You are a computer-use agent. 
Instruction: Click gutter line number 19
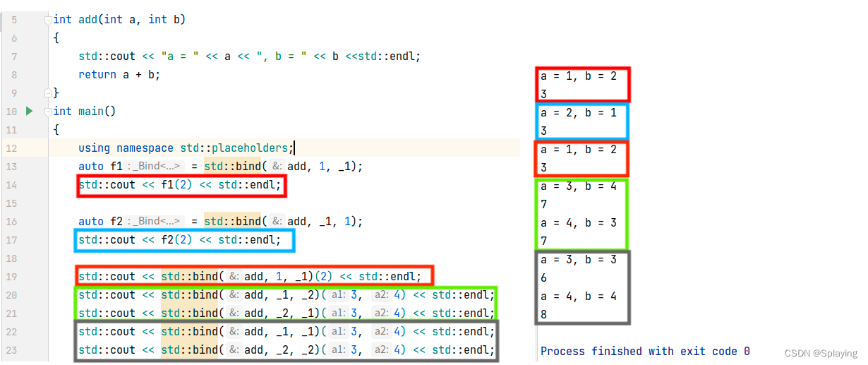click(x=11, y=277)
